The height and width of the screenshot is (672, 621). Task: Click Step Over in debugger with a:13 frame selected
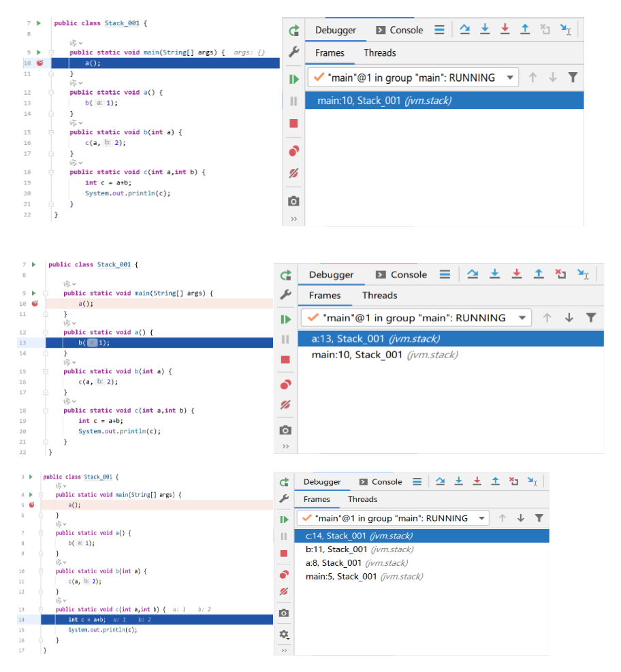(473, 274)
